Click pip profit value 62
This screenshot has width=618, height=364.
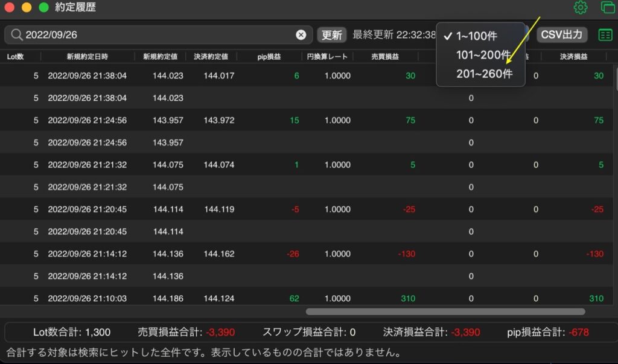(295, 299)
